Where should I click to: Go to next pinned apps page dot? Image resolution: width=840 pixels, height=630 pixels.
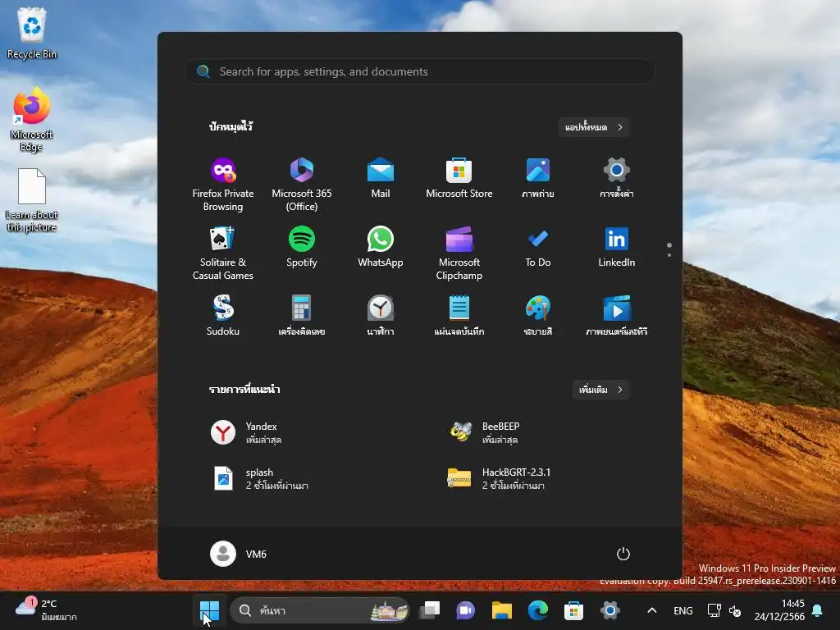669,255
